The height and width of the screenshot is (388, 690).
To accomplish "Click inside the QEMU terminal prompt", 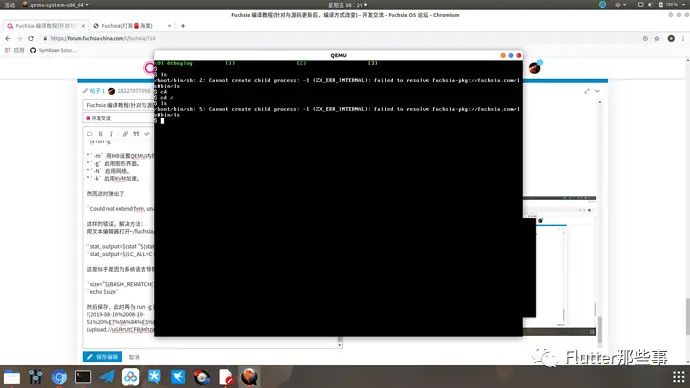I will [x=162, y=121].
